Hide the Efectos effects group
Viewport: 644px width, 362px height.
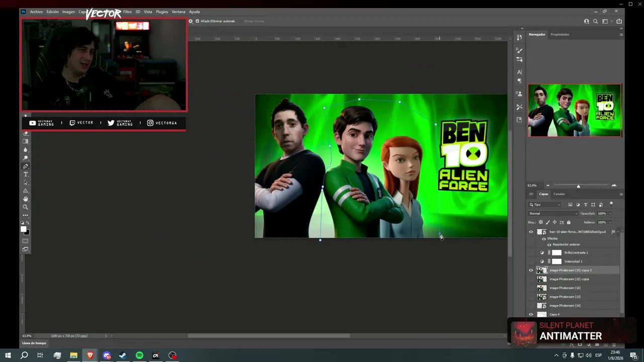point(543,238)
